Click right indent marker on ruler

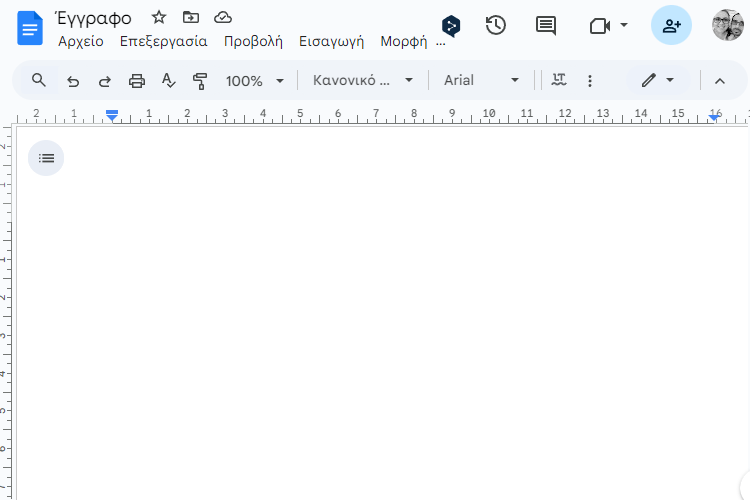[x=714, y=117]
